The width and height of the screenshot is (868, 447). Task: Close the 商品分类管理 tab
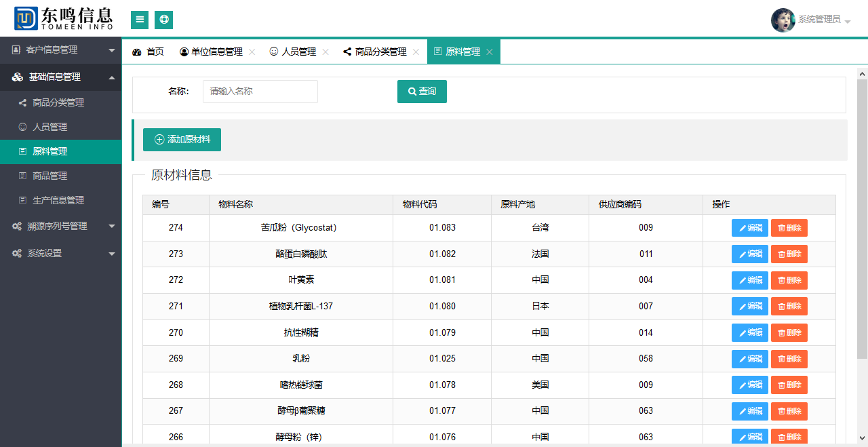pos(416,52)
